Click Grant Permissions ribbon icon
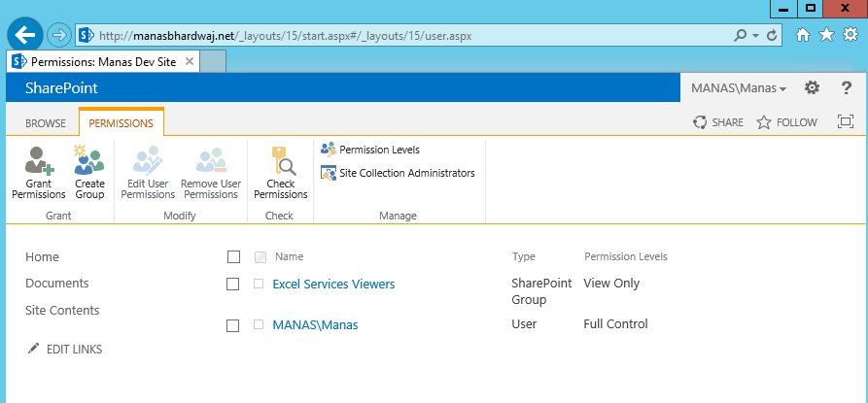 [39, 173]
